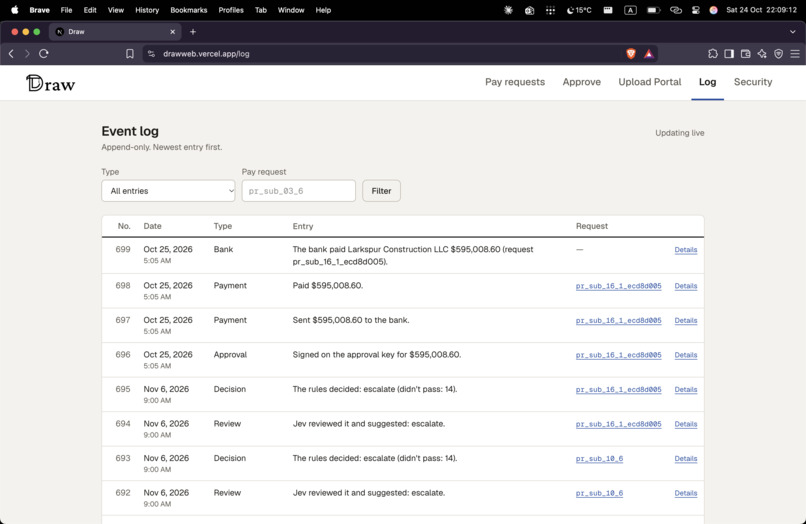Expand the All entries type dropdown
Viewport: 806px width, 524px height.
[168, 191]
